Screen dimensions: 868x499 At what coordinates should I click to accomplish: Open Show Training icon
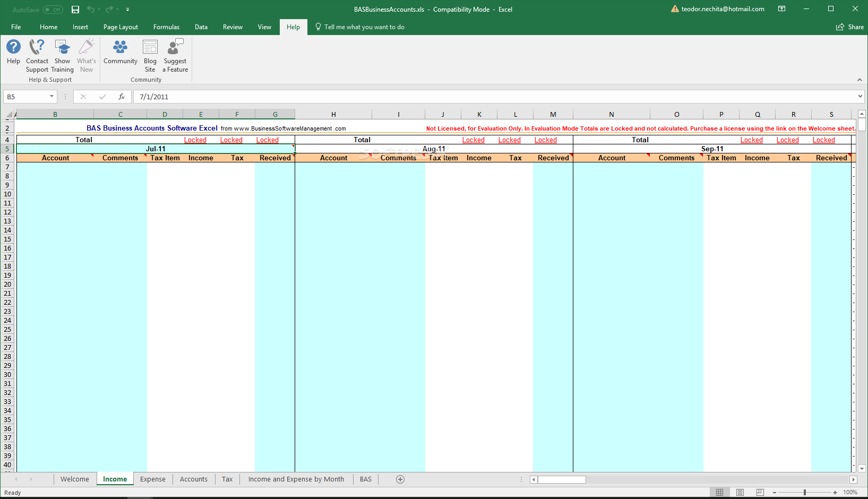tap(63, 56)
